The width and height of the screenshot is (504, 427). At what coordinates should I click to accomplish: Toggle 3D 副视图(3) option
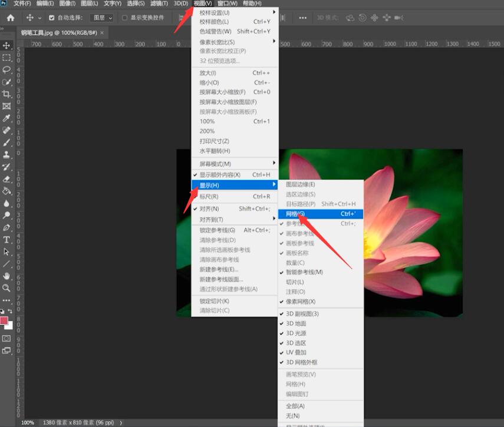click(321, 314)
